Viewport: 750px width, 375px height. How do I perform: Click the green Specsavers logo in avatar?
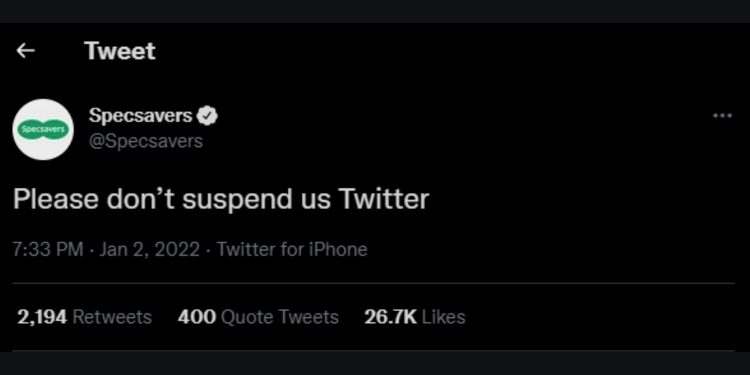pos(43,129)
